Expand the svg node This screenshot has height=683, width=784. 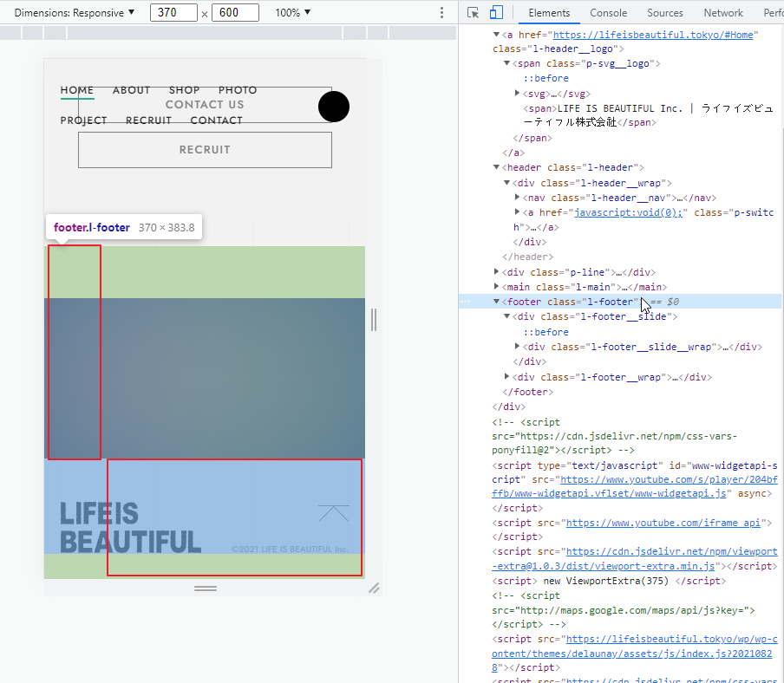click(517, 93)
